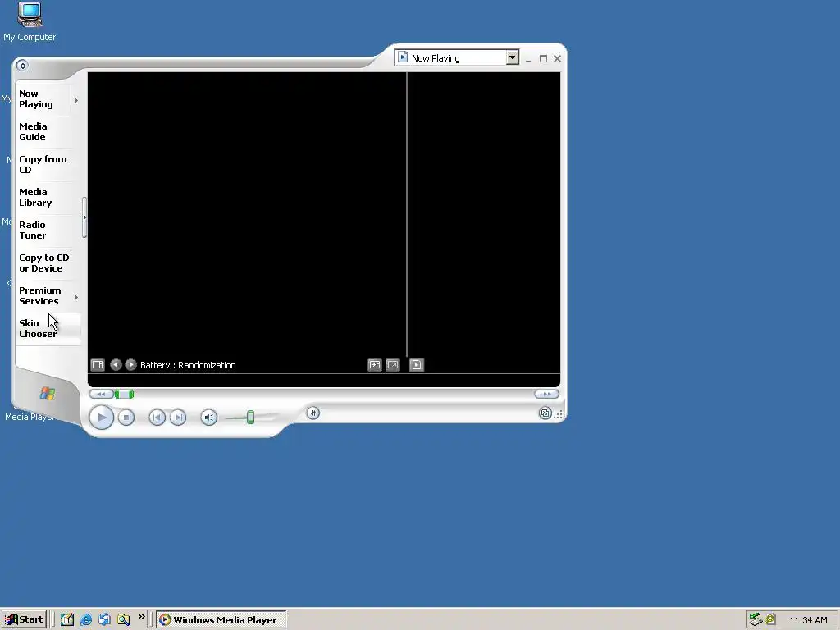Skip to the previous track
The height and width of the screenshot is (630, 840).
click(x=157, y=418)
